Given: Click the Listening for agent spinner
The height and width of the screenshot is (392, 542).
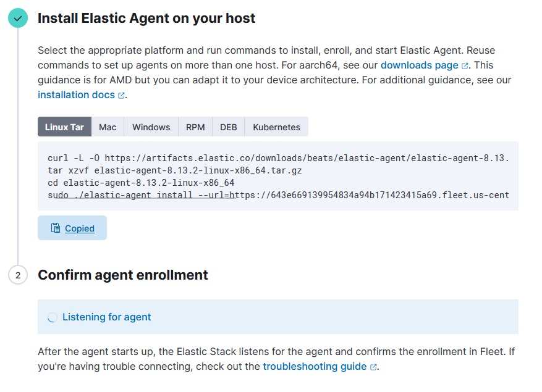Looking at the screenshot, I should point(52,317).
